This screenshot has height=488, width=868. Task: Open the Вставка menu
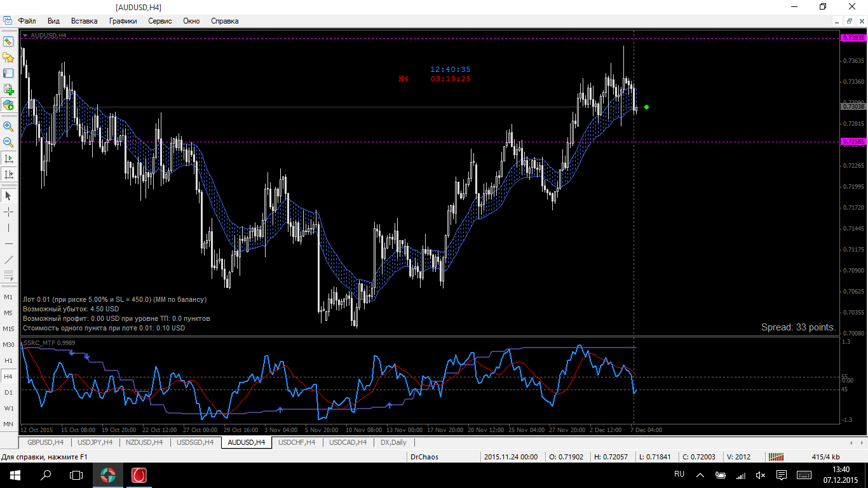click(x=84, y=21)
